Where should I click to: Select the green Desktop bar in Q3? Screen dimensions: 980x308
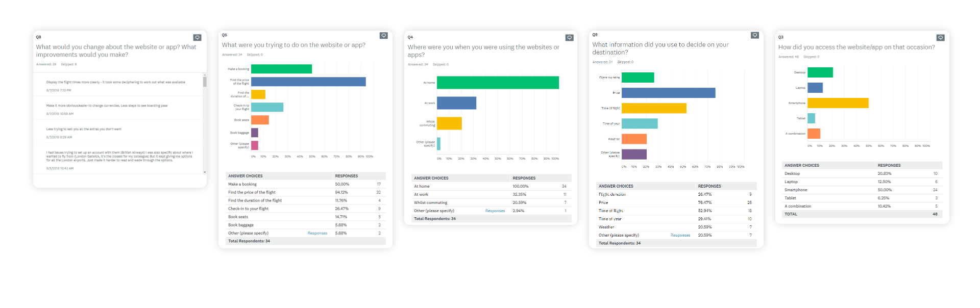click(820, 72)
